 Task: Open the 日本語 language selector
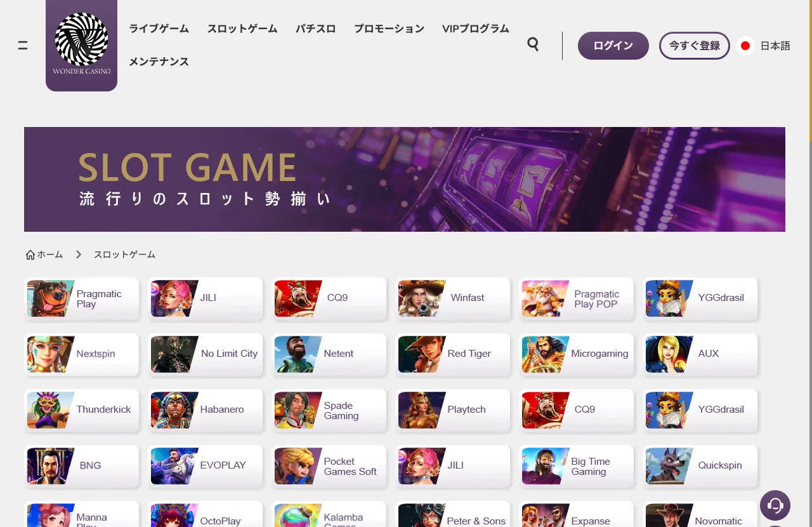tap(764, 46)
